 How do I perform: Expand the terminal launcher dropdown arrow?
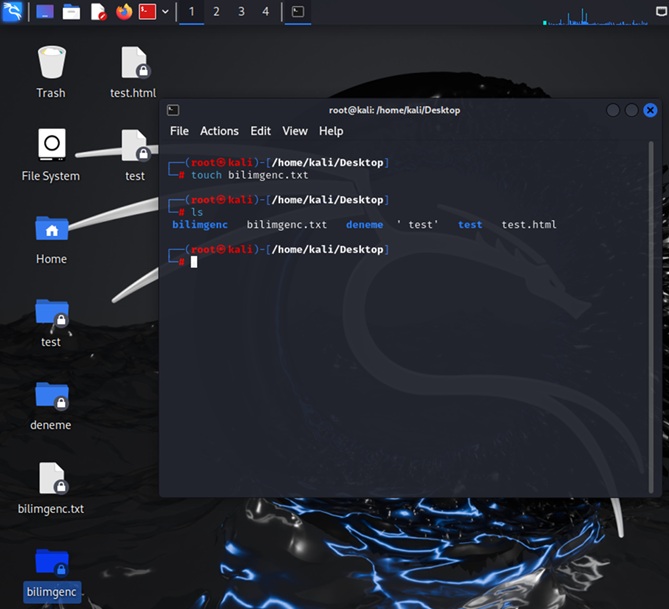coord(165,12)
